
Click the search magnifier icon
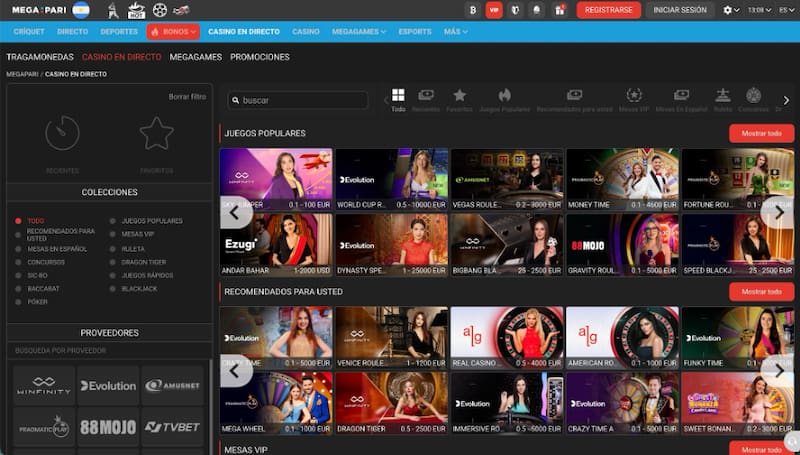point(235,100)
